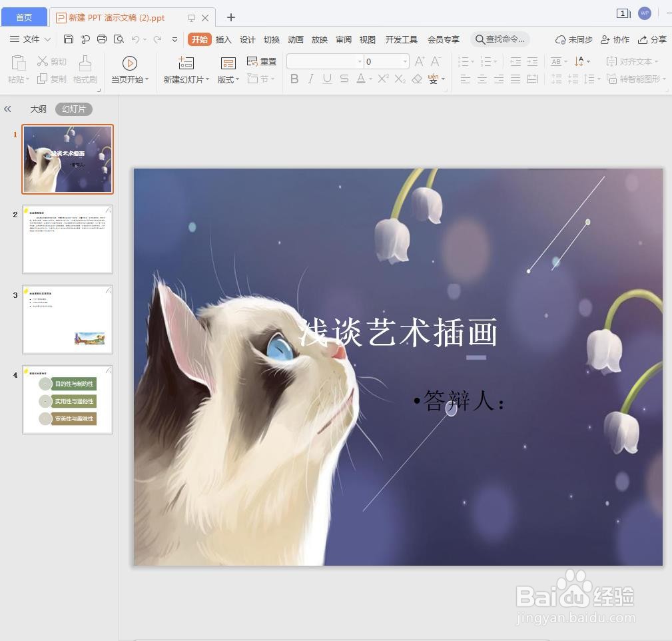Open the font color dropdown arrow
This screenshot has width=672, height=641.
point(371,79)
